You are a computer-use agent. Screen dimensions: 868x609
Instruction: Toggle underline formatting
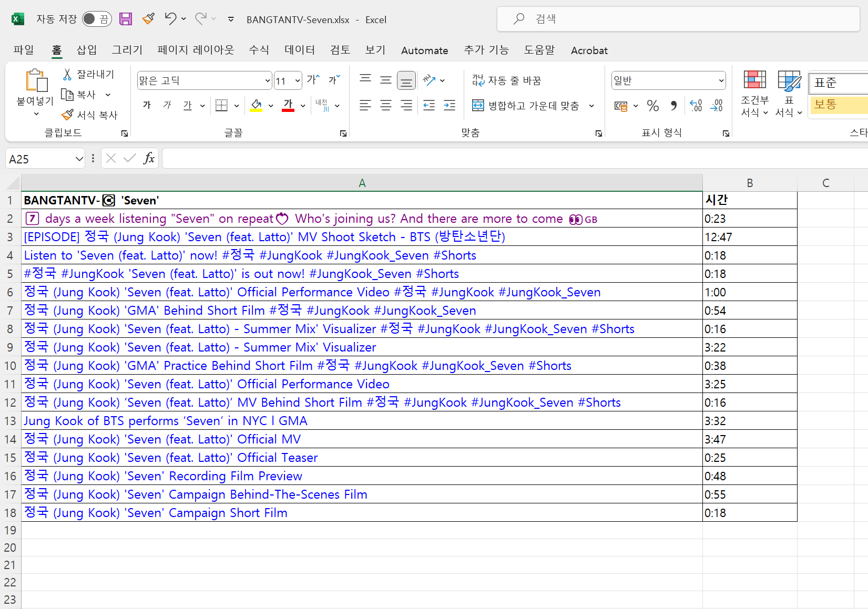tap(188, 105)
